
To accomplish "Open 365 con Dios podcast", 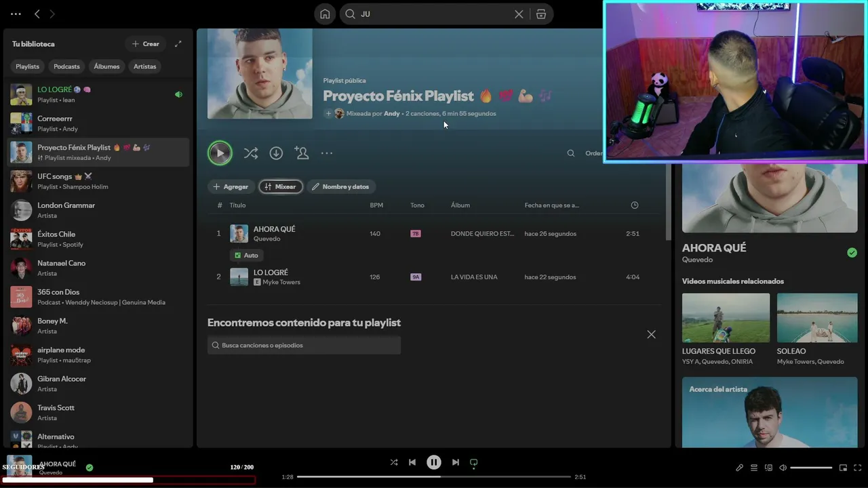I will tap(98, 297).
